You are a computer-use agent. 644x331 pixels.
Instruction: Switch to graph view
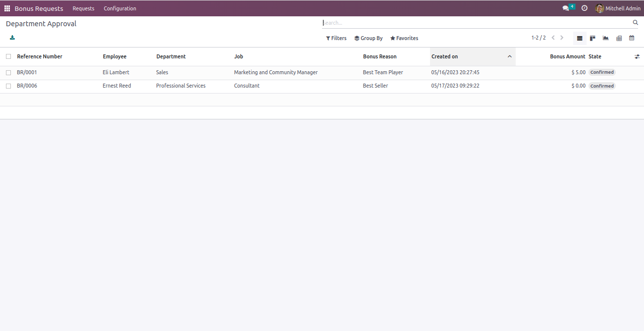click(605, 38)
